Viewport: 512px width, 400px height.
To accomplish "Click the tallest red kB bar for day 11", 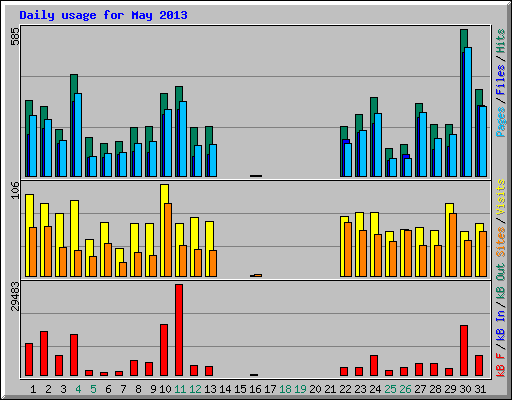I will pos(179,330).
